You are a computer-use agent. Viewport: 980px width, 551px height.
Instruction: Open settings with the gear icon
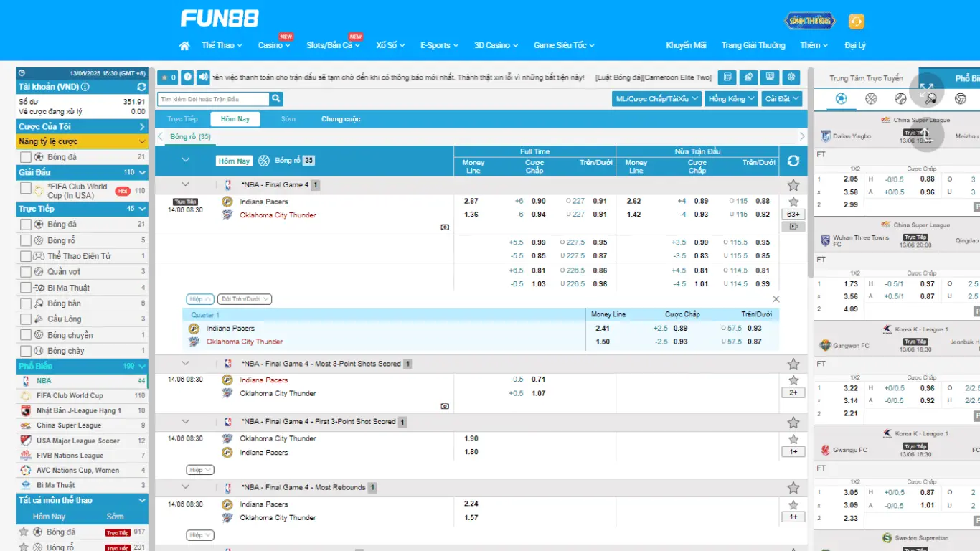(x=791, y=77)
